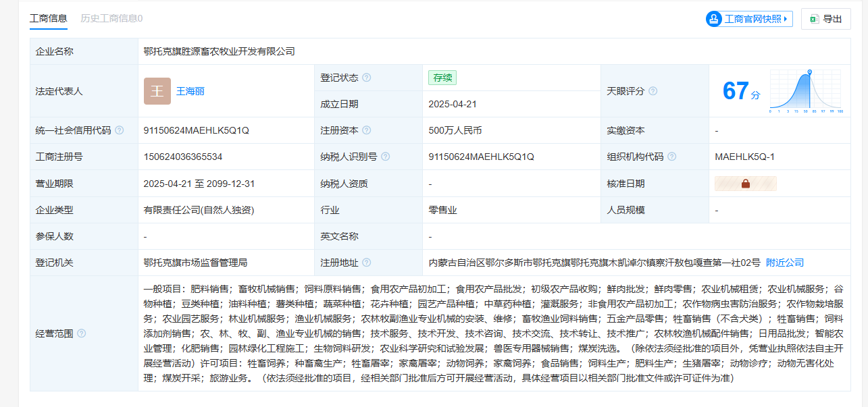Select organization code MAEHLK5Q-1
This screenshot has width=868, height=407.
(744, 157)
